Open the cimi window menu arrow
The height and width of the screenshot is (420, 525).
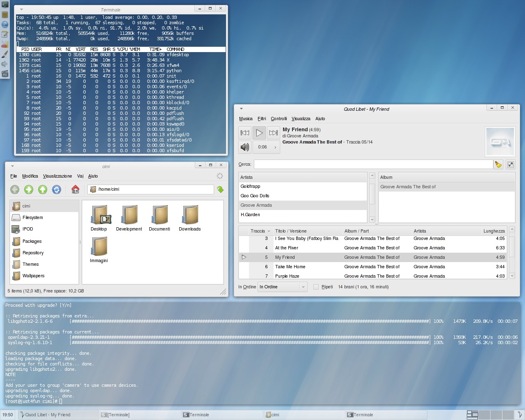[x=12, y=166]
